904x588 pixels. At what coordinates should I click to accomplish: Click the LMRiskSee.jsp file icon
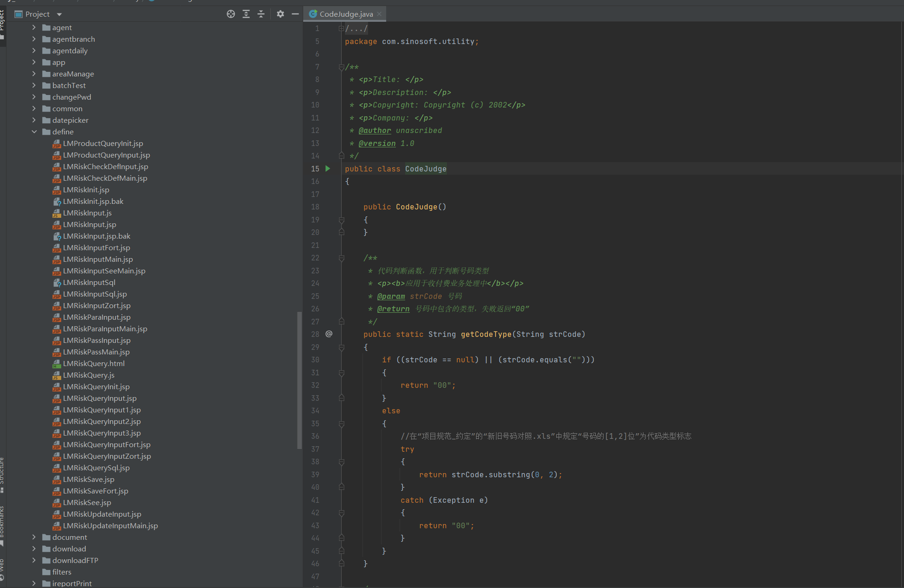tap(57, 503)
